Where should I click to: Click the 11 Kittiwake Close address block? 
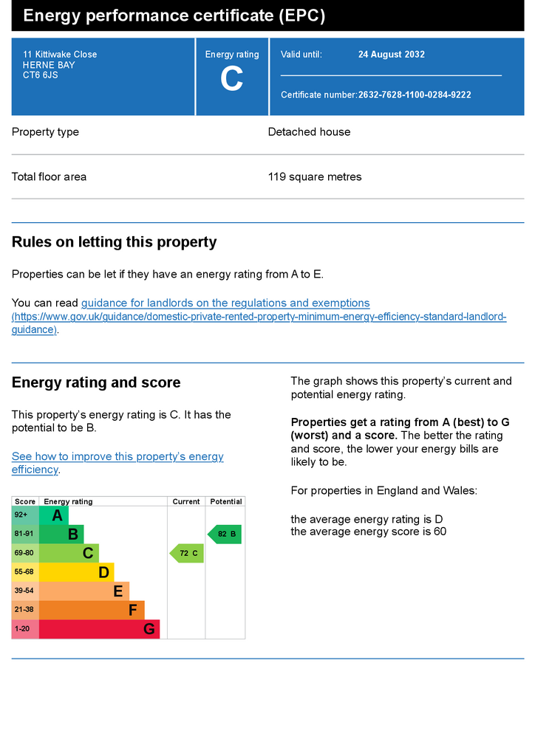[x=60, y=65]
